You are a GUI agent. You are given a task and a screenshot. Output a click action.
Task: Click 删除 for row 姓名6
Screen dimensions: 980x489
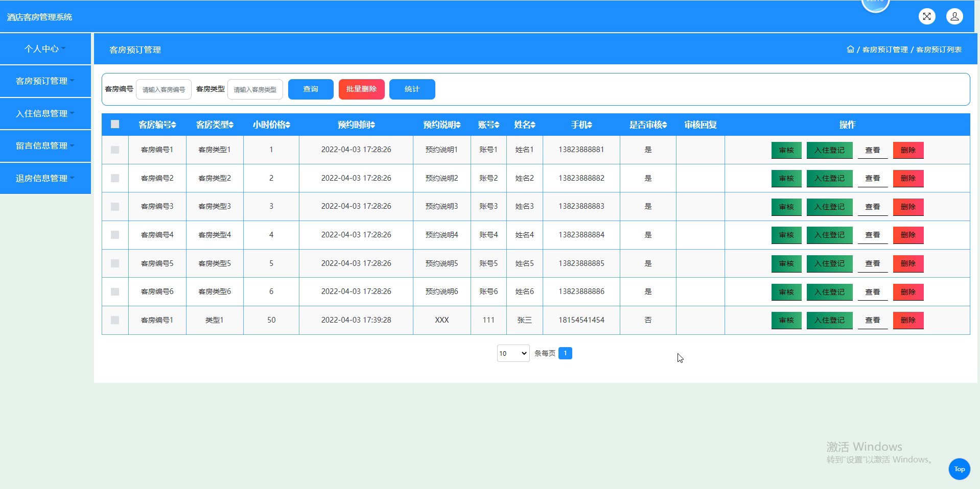(908, 292)
